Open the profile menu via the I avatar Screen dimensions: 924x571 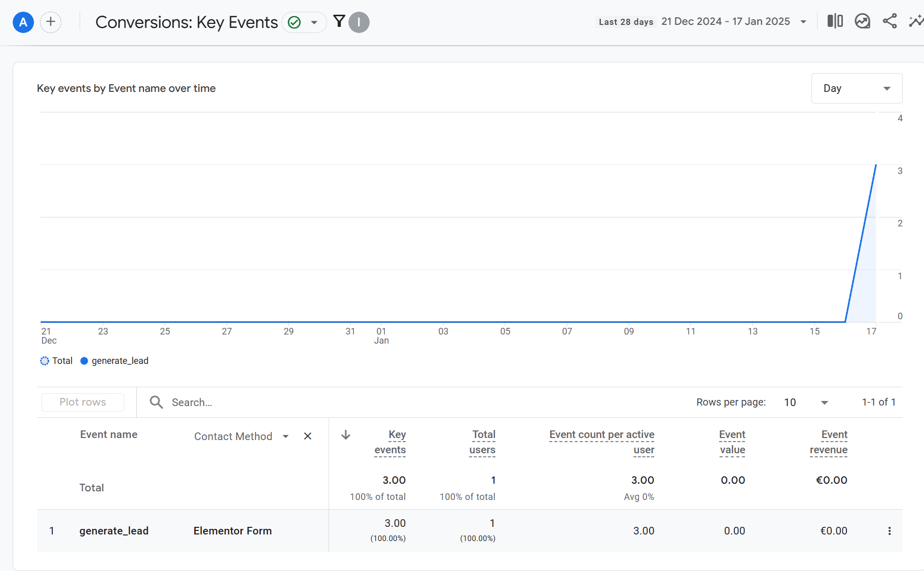tap(359, 22)
